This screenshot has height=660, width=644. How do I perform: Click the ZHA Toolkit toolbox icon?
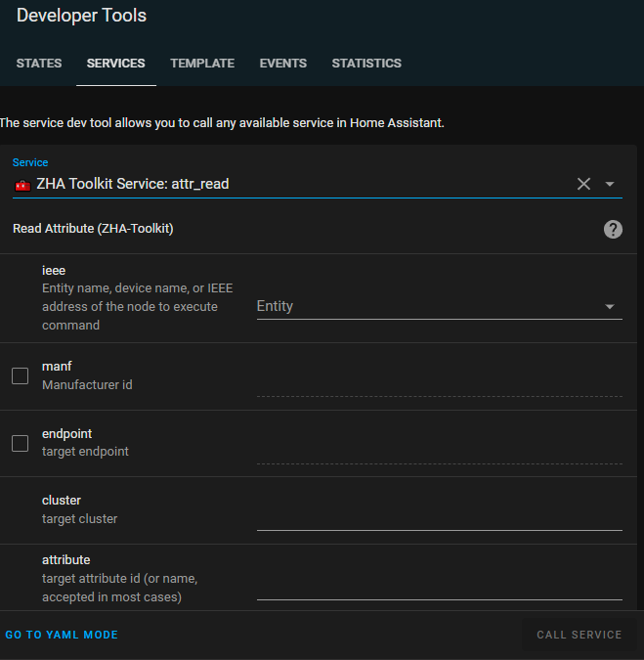(x=22, y=185)
